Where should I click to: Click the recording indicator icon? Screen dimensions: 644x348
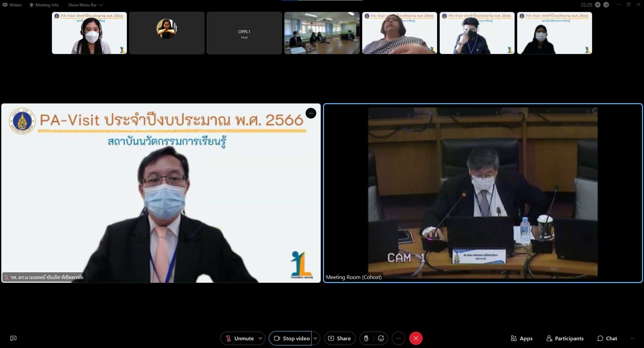click(598, 5)
